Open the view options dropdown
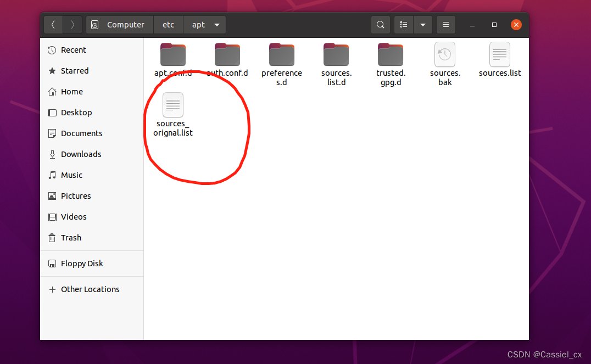Screen dimensions: 591x364 click(x=422, y=25)
